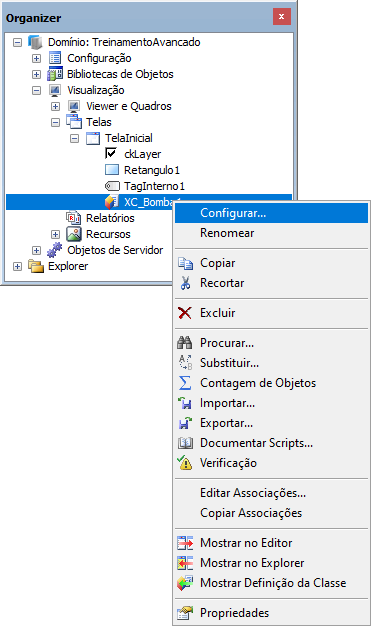Click the Importar disk icon
Screen dimensions: 371x626
[x=185, y=403]
